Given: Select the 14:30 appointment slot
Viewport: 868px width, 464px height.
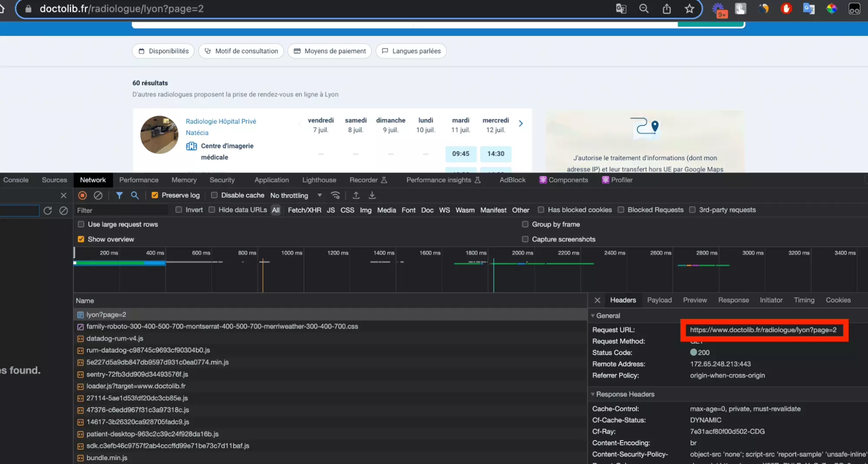Looking at the screenshot, I should 495,154.
